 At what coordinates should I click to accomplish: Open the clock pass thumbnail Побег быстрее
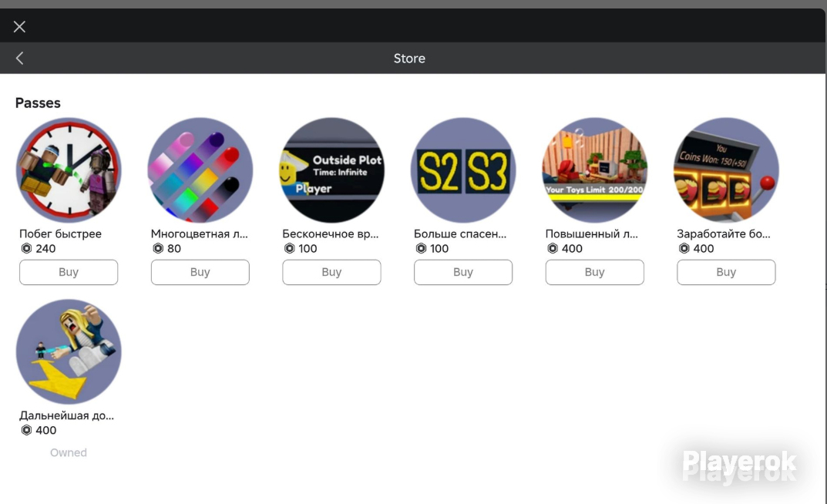pos(69,170)
